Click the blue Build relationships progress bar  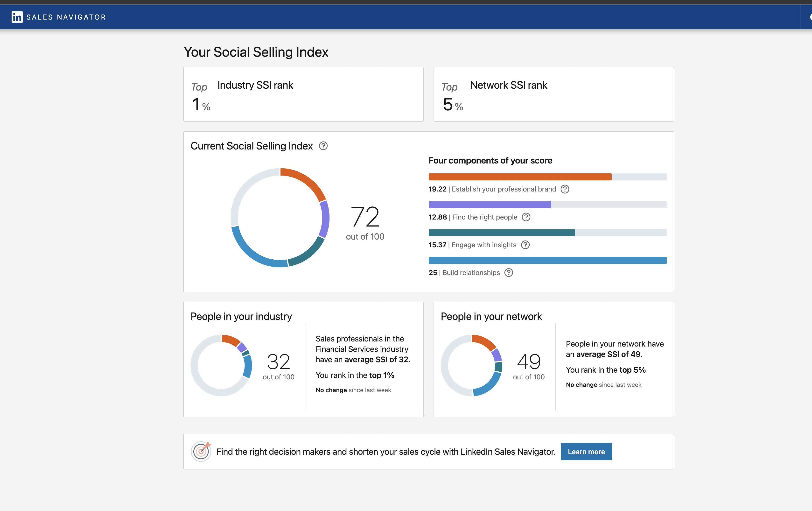pos(547,260)
